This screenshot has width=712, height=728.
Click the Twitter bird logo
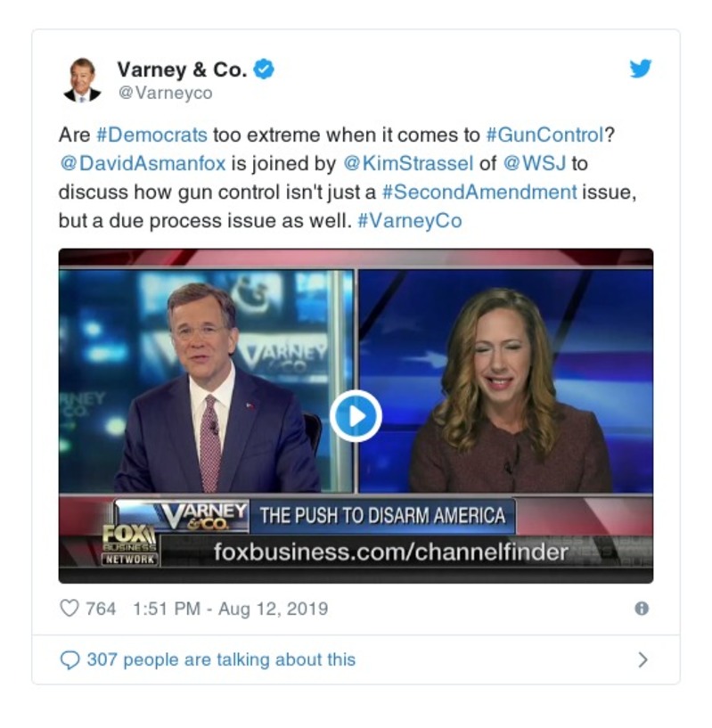(641, 69)
